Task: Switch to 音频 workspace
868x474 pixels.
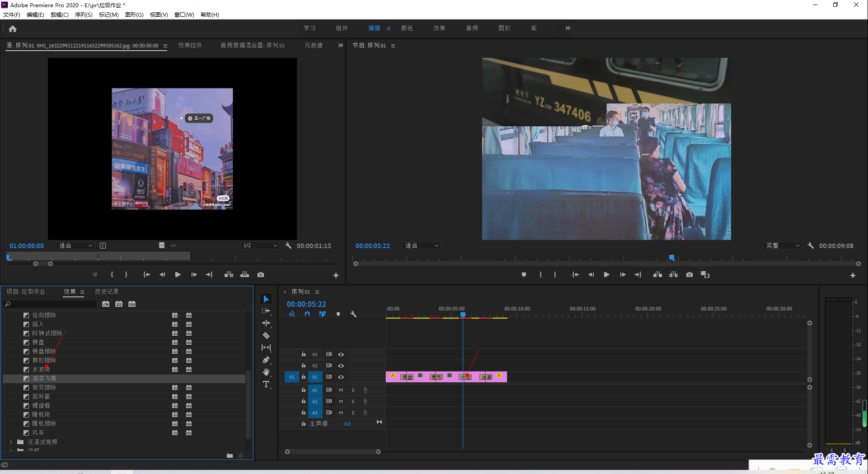Action: (472, 28)
